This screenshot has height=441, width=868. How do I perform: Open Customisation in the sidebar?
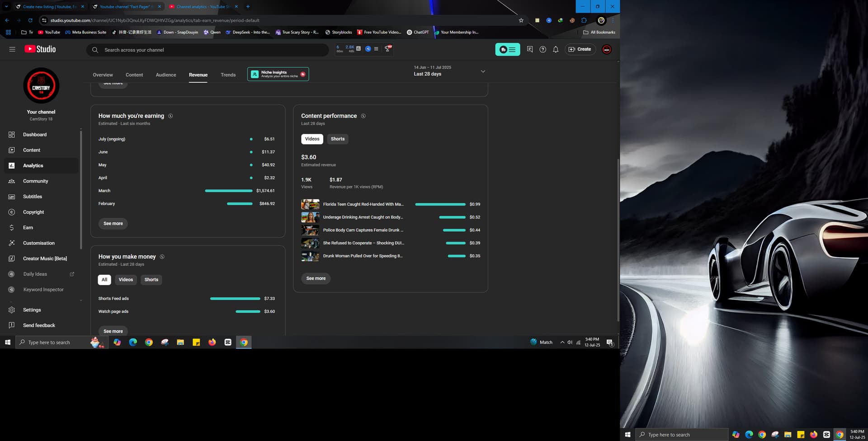[x=41, y=243]
